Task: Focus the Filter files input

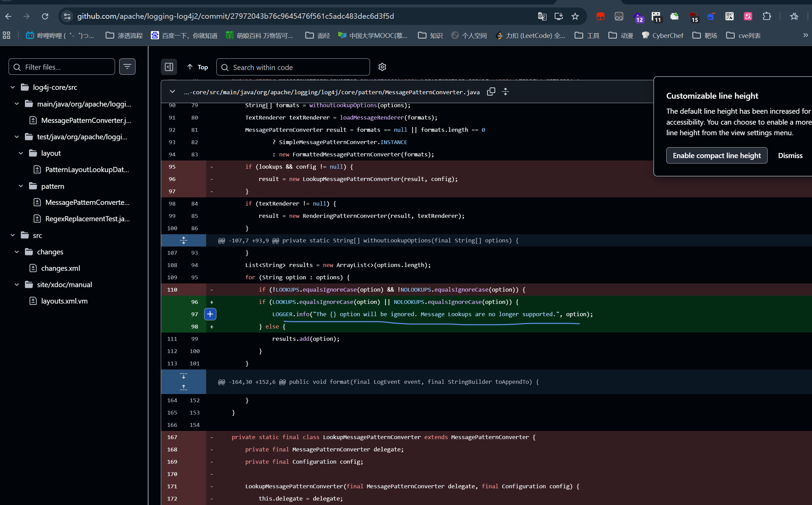Action: (62, 67)
